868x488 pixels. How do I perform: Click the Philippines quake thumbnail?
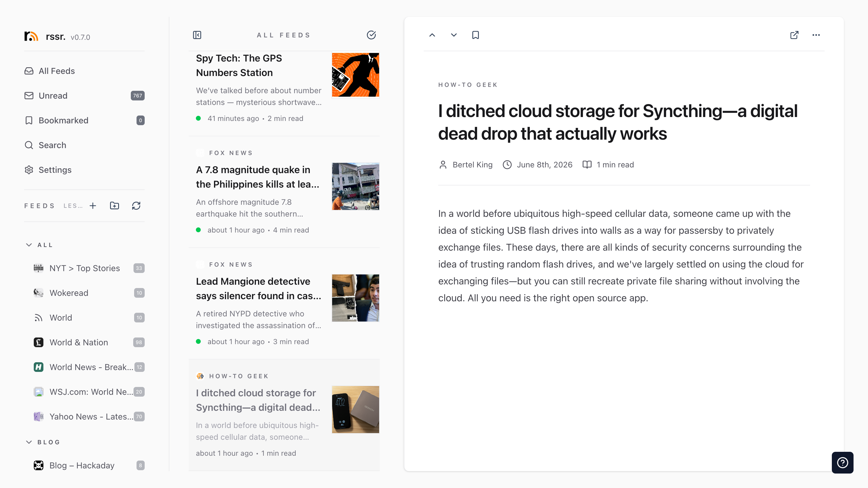tap(356, 186)
